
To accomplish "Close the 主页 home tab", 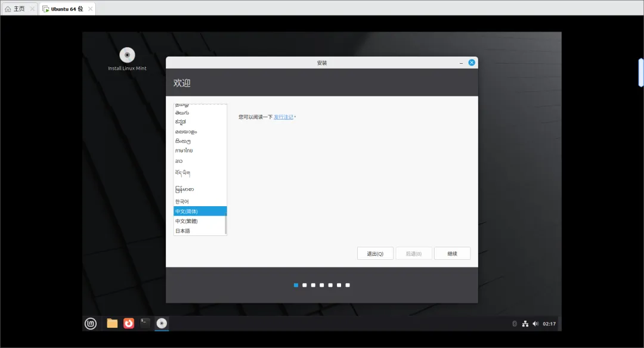I will point(32,8).
